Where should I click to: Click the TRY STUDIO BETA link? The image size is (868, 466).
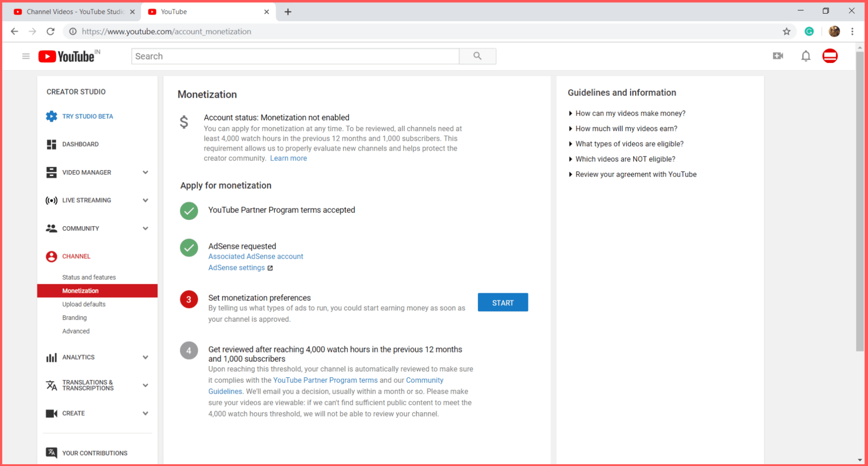87,116
